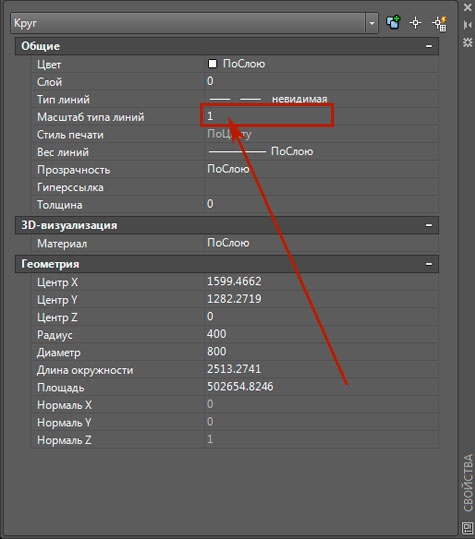Collapse the 3D-визуализация section
The image size is (475, 539).
coord(429,226)
